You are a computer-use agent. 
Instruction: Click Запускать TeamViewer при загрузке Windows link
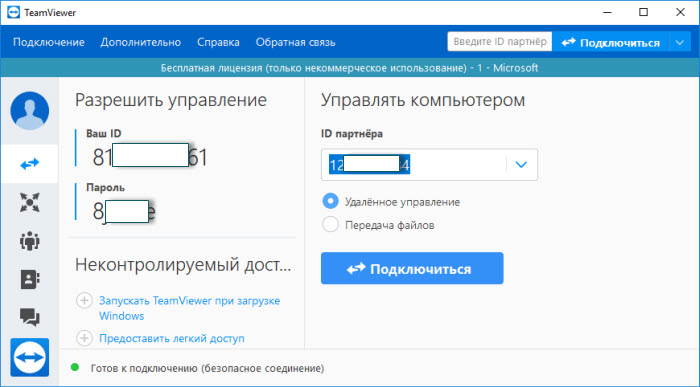point(189,308)
